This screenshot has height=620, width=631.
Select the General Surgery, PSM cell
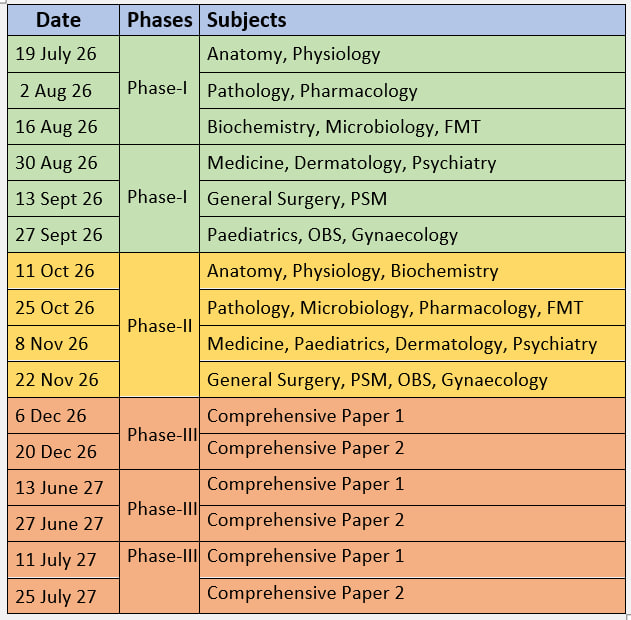tap(412, 199)
